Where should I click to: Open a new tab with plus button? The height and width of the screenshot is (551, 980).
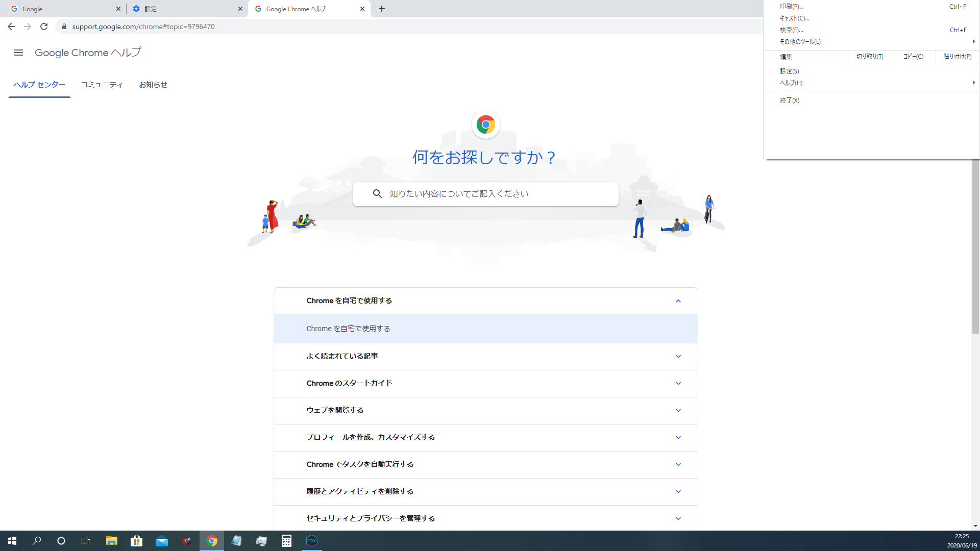point(382,9)
